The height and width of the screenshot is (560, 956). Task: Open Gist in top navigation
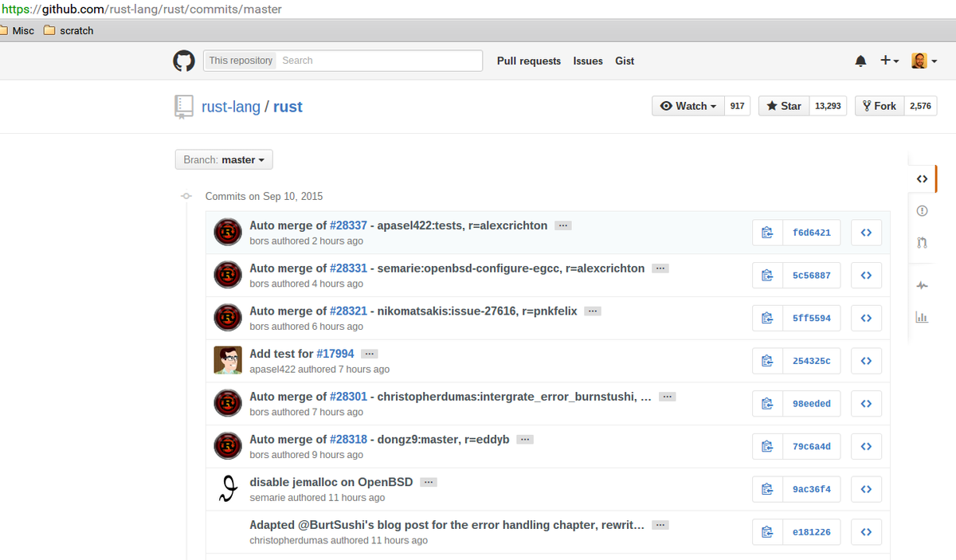[x=625, y=61]
